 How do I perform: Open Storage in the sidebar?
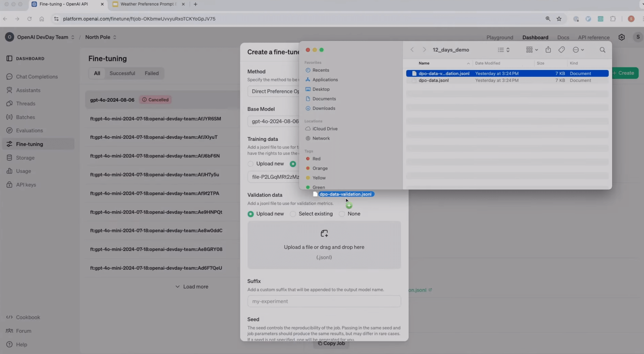click(25, 158)
